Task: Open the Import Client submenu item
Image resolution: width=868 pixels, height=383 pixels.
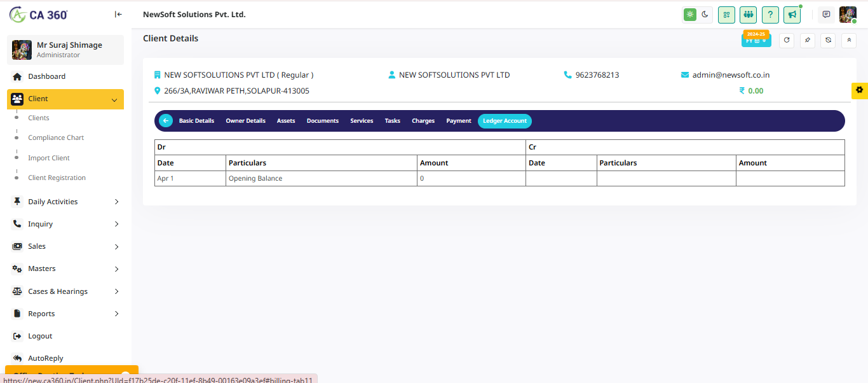Action: click(49, 158)
